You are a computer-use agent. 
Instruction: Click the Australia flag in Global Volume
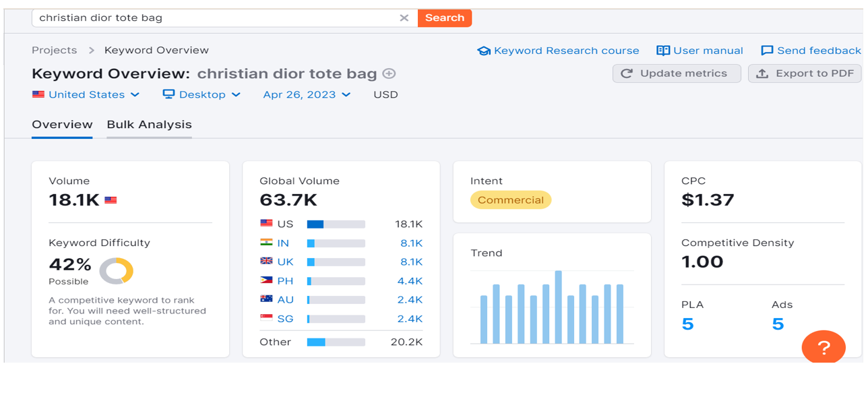click(x=266, y=299)
